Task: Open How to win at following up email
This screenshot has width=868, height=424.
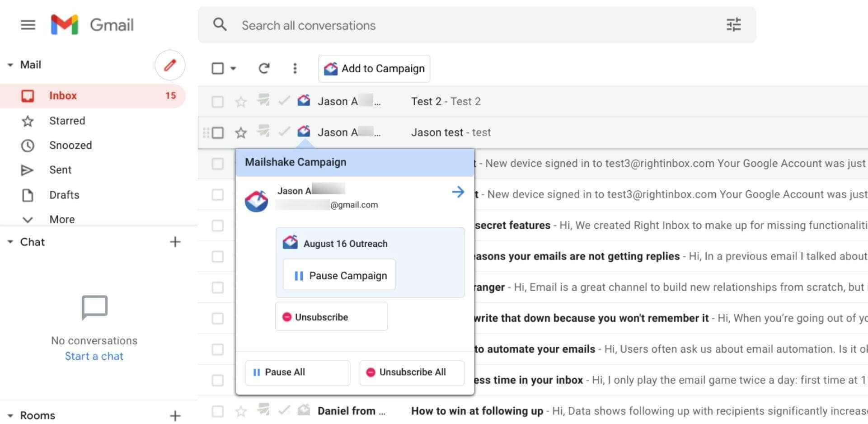Action: (533, 411)
